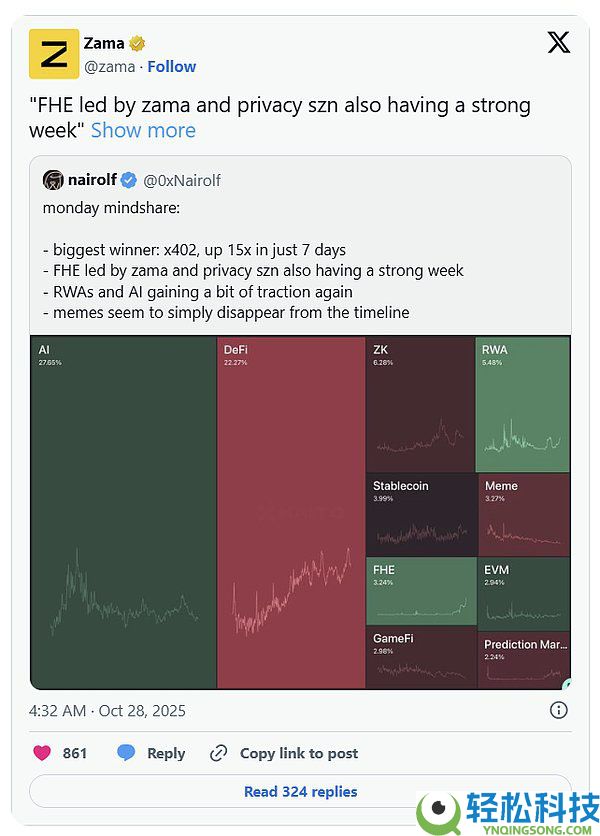Like the post with the heart icon
This screenshot has width=600, height=836.
click(x=42, y=753)
